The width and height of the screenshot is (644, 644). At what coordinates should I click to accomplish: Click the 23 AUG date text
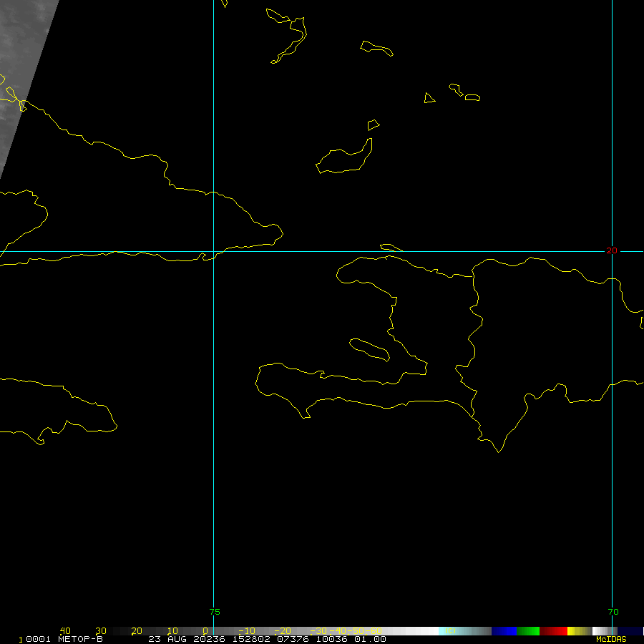click(x=165, y=639)
